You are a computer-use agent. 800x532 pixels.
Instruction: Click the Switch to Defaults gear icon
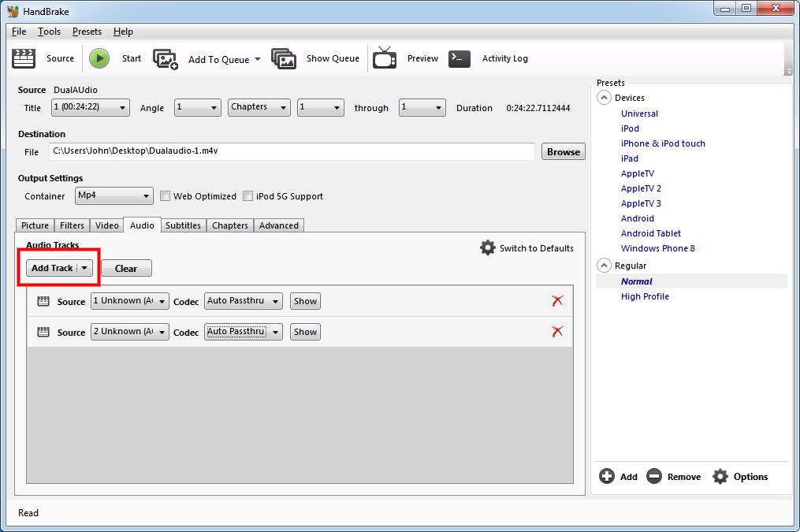point(488,247)
